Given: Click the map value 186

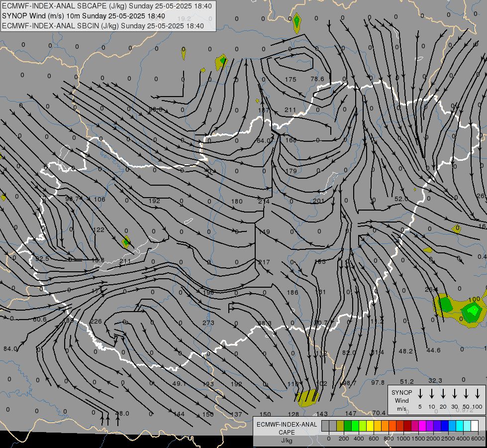Looking at the screenshot, I should point(292,293).
